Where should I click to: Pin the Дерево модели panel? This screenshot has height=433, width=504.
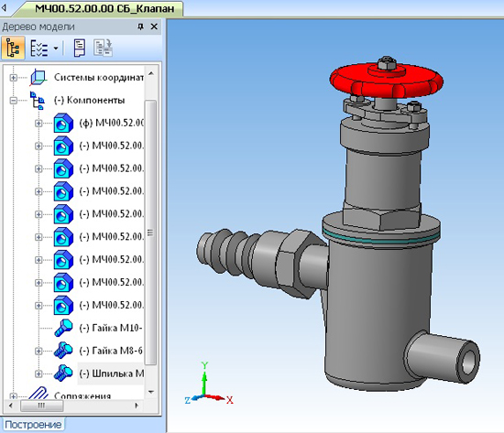click(x=140, y=27)
